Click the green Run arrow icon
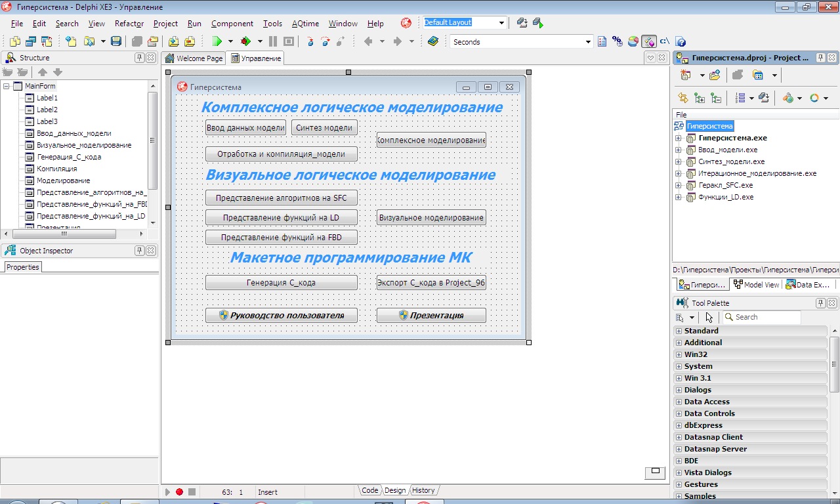The height and width of the screenshot is (504, 840). click(x=217, y=41)
